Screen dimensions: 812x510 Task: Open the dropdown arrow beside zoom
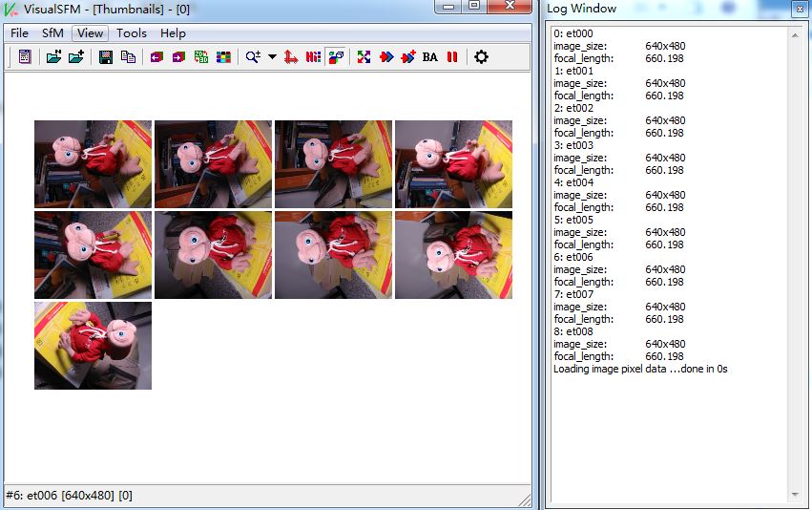pos(272,57)
